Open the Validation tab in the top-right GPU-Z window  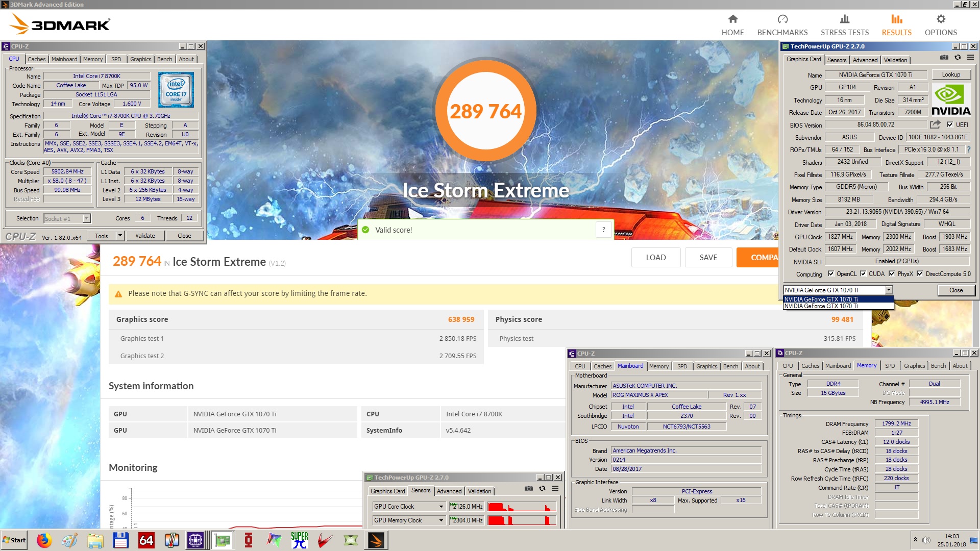click(895, 60)
